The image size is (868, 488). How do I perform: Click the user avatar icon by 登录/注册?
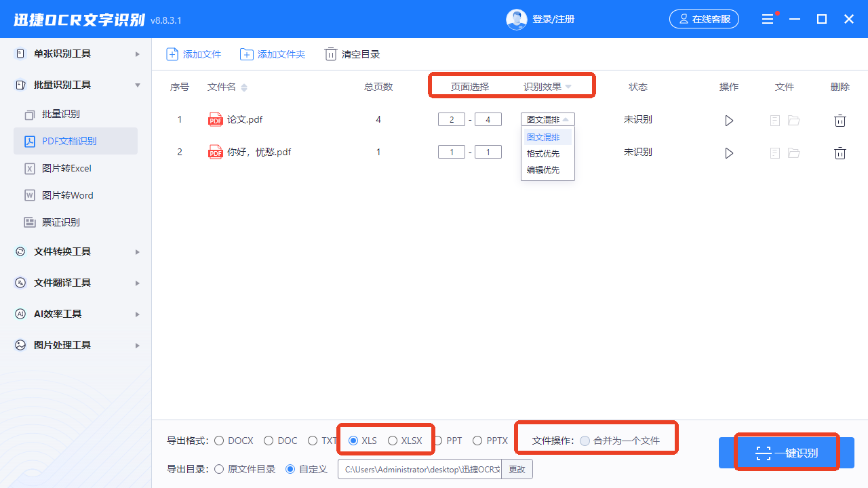(x=517, y=20)
